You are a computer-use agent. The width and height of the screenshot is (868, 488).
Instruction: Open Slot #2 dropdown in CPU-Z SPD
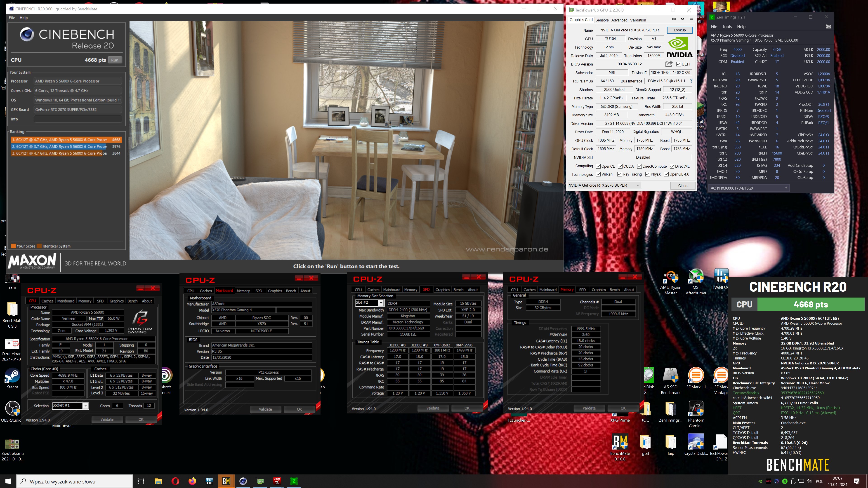[x=370, y=303]
